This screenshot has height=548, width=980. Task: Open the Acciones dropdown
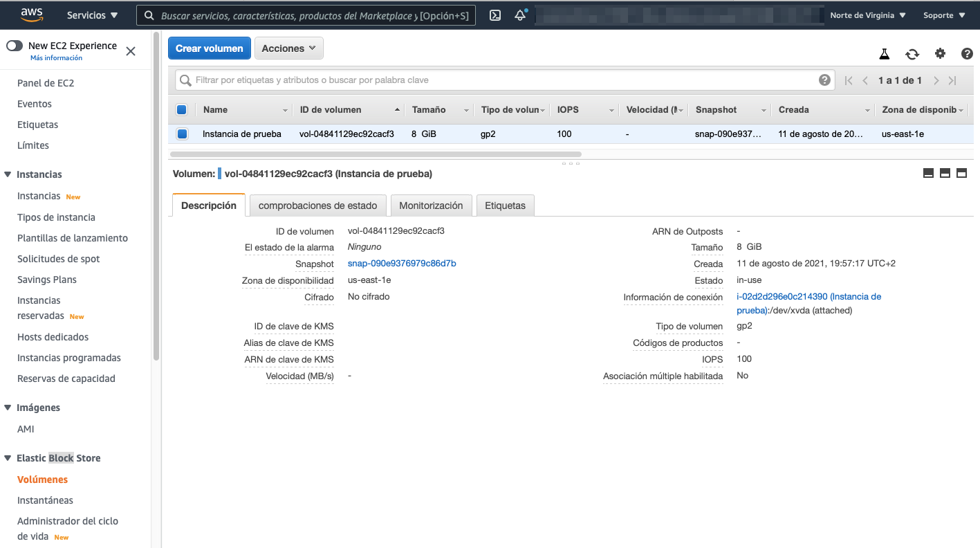pyautogui.click(x=289, y=48)
